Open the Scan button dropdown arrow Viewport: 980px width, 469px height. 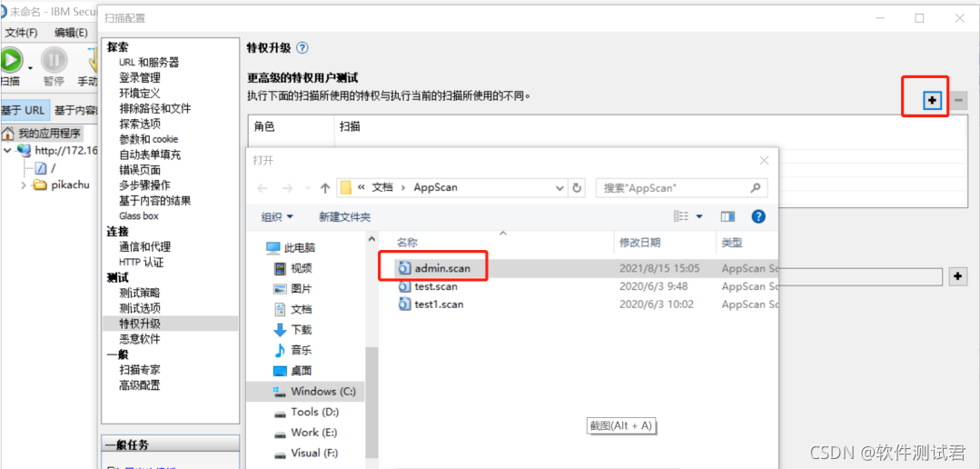(x=29, y=67)
